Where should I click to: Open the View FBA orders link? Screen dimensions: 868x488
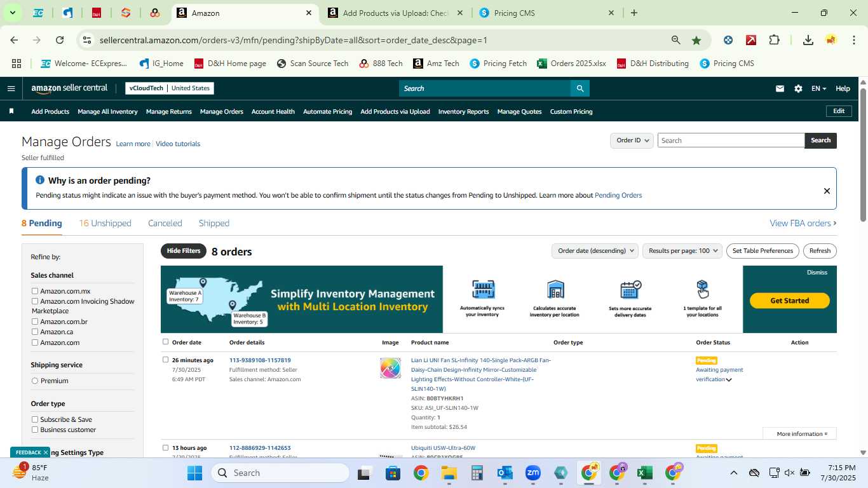803,223
